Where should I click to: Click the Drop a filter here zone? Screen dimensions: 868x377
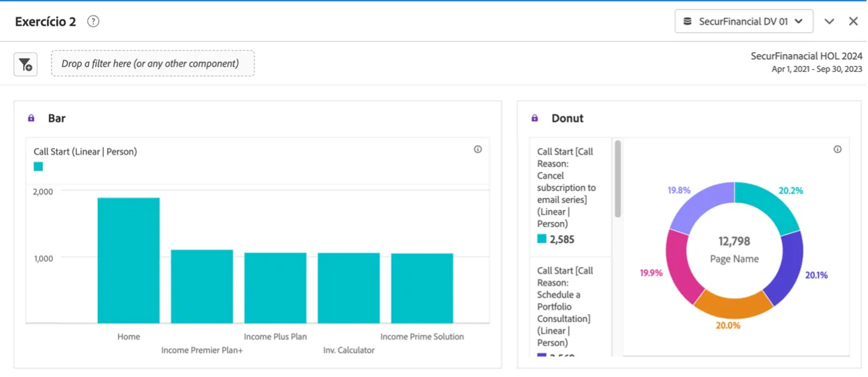153,63
